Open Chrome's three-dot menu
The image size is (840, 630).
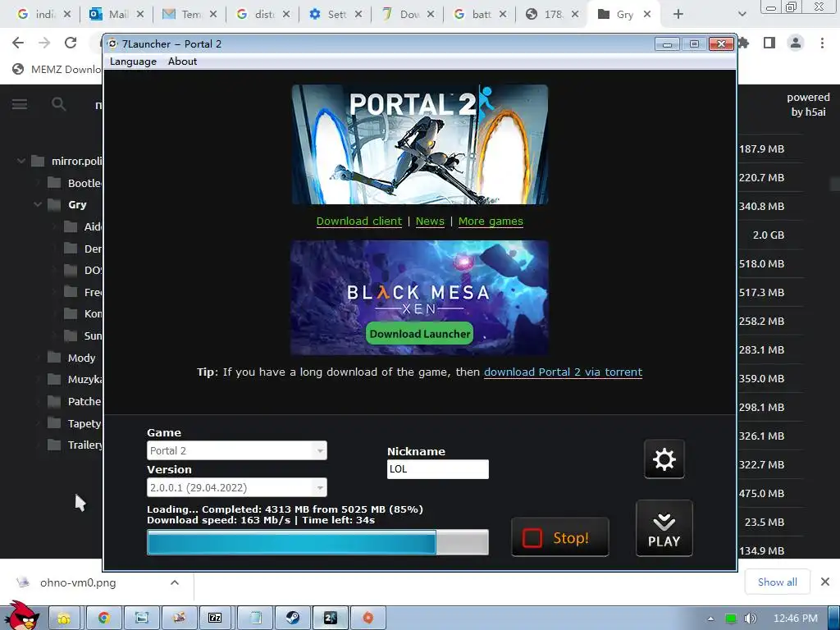(x=822, y=43)
